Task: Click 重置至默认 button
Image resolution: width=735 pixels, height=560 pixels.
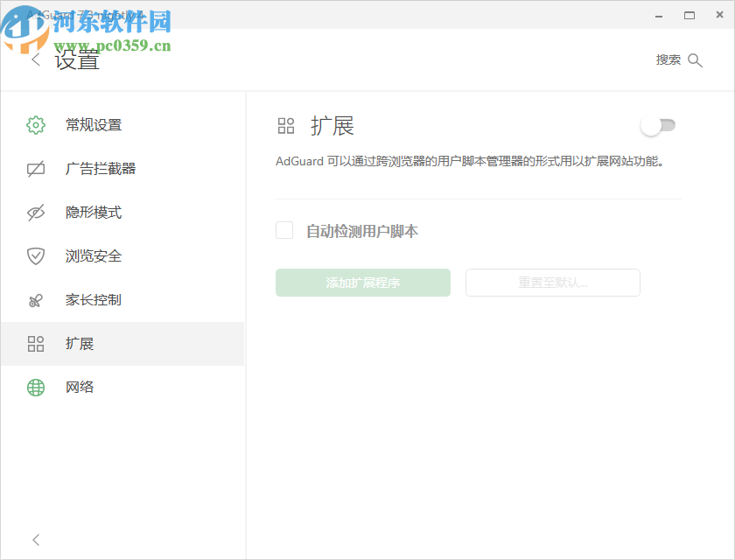Action: pos(552,282)
